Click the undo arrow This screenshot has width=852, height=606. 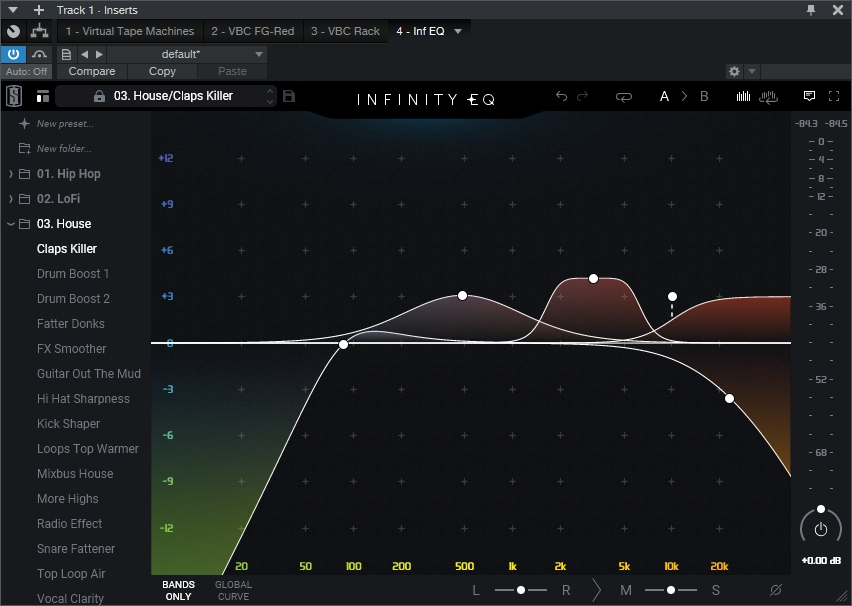561,96
